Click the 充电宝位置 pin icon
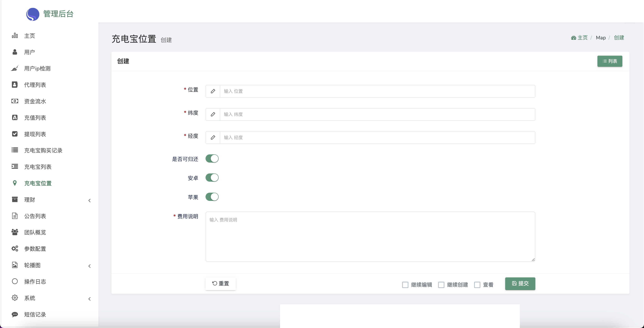The image size is (644, 328). [15, 183]
